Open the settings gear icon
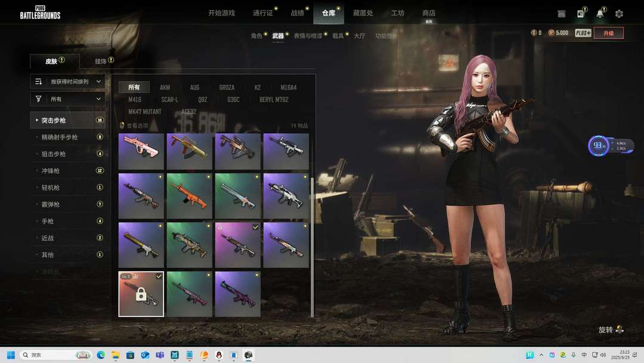The image size is (644, 363). pyautogui.click(x=619, y=14)
